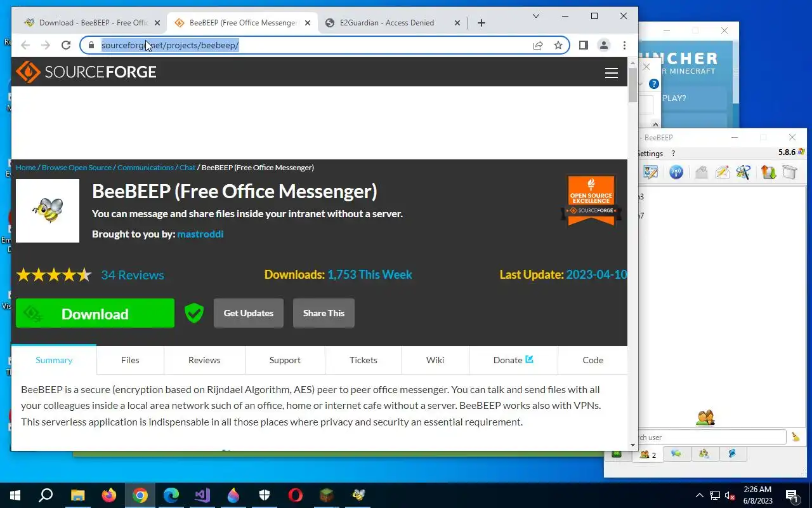The image size is (812, 508).
Task: Bookmark this page with the star icon
Action: coord(558,45)
